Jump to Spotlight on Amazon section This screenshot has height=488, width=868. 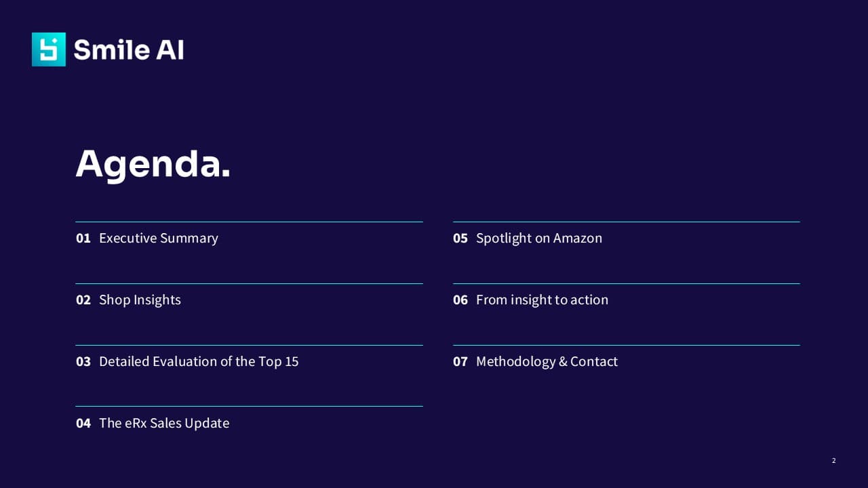(x=539, y=238)
